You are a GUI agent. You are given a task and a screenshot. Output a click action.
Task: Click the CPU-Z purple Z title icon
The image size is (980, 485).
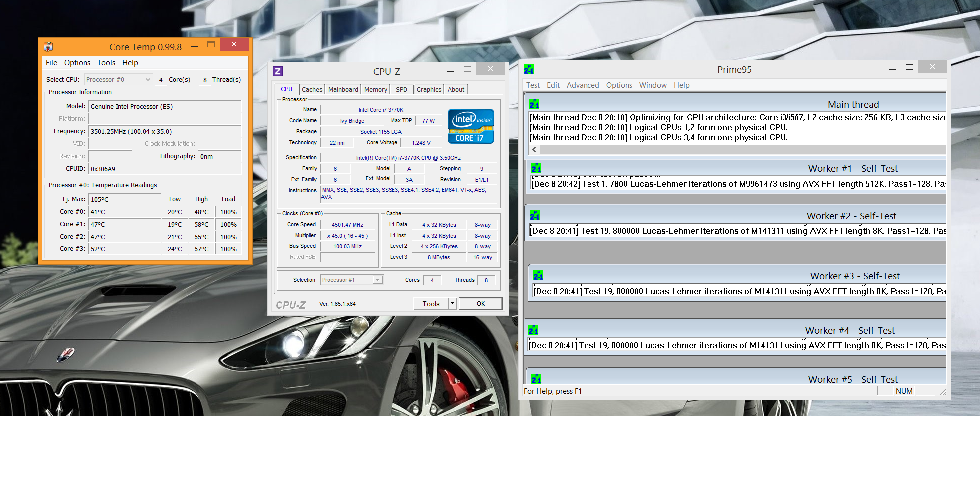pyautogui.click(x=278, y=71)
